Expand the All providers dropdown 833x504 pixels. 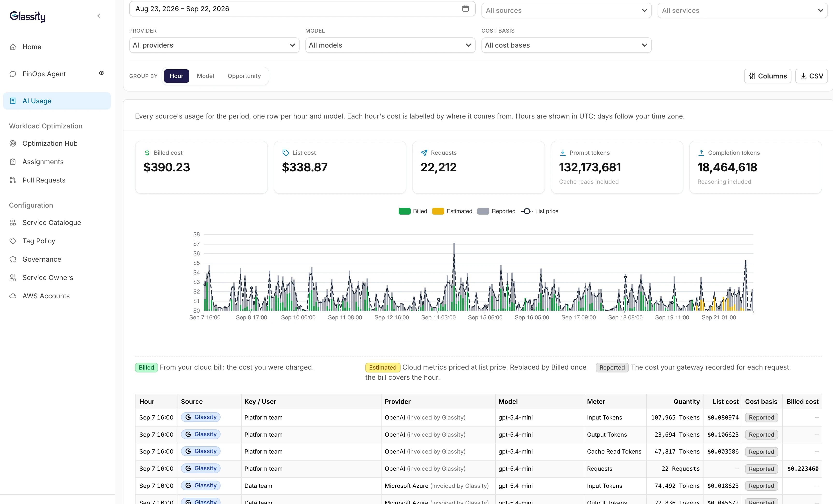214,45
